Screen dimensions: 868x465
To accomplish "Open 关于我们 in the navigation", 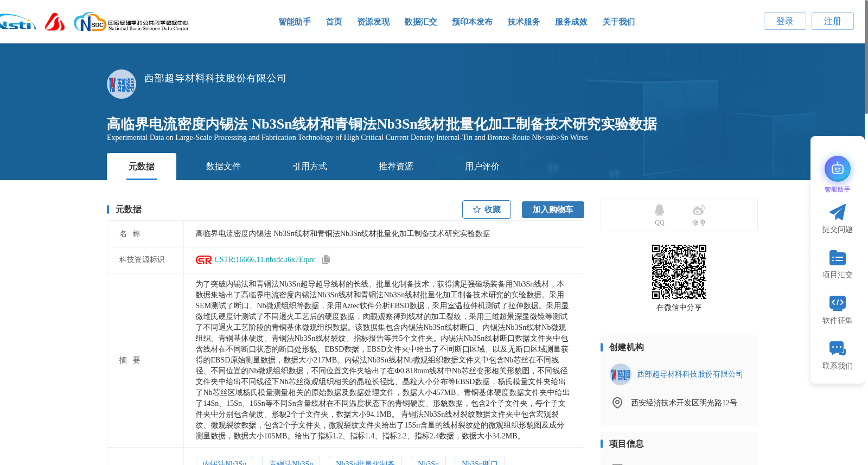I will 618,22.
